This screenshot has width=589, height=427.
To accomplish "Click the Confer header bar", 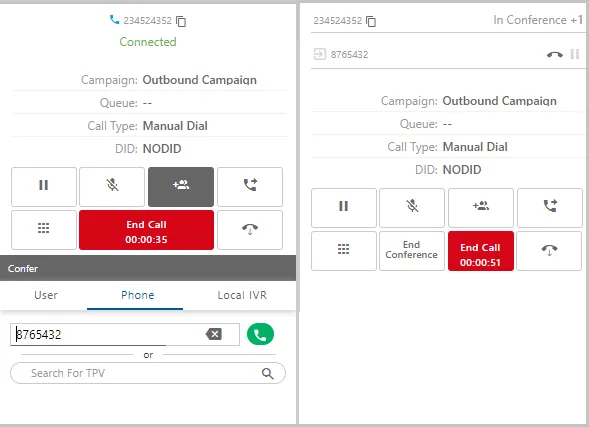I will (x=148, y=268).
